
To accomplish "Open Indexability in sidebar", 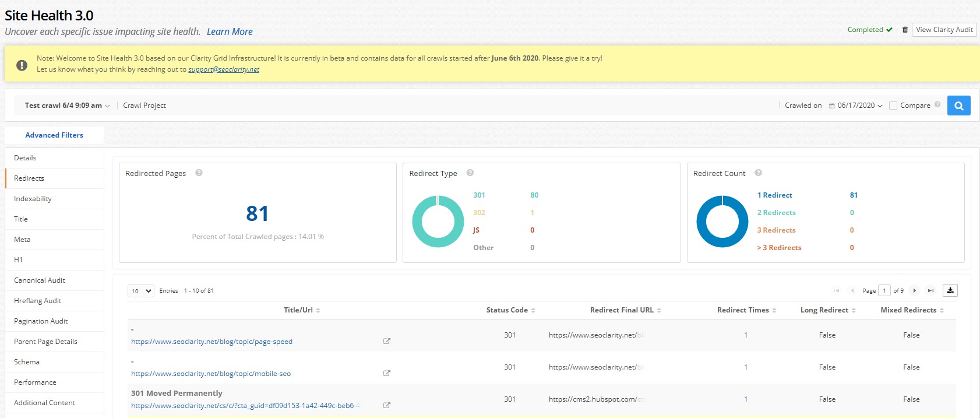I will 54,199.
